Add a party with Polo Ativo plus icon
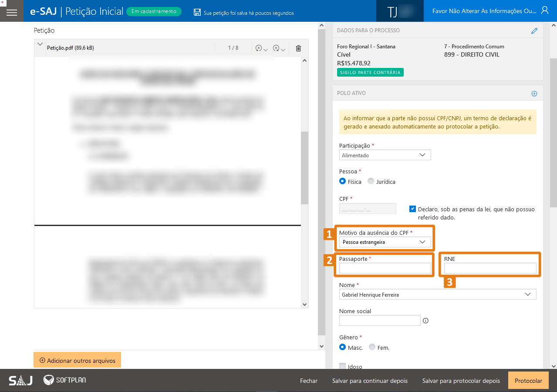The image size is (557, 392). pos(534,94)
